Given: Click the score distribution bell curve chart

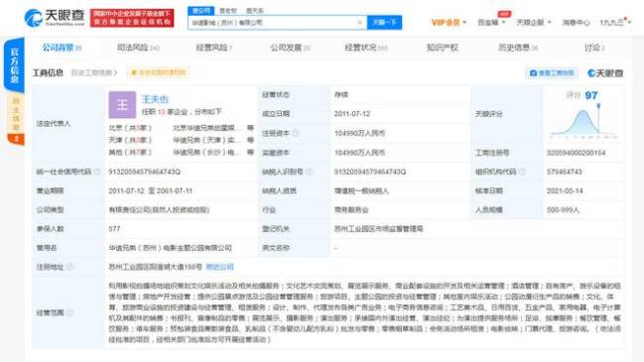Looking at the screenshot, I should [x=583, y=122].
